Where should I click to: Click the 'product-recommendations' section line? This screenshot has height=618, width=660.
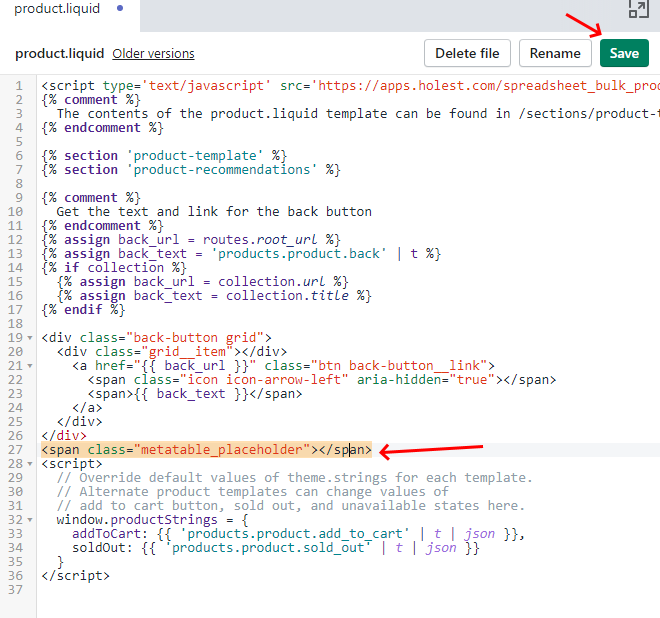click(x=190, y=170)
